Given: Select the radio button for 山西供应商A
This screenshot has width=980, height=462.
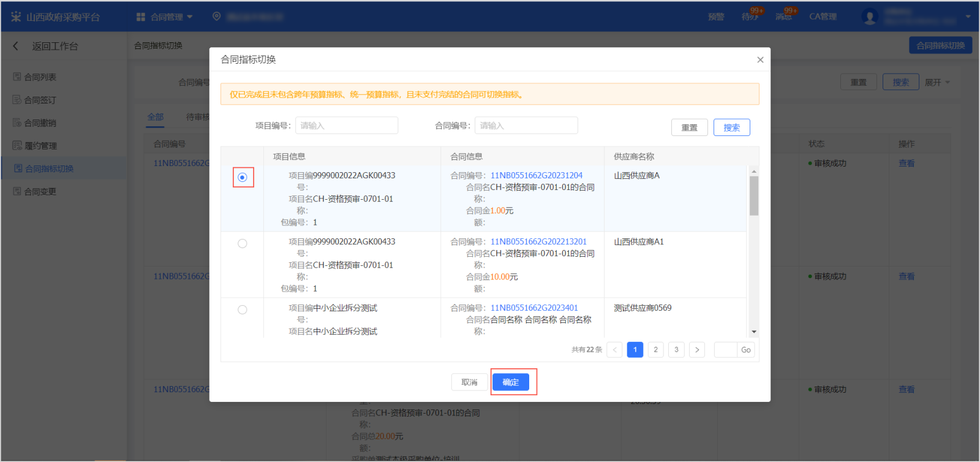Looking at the screenshot, I should (243, 178).
